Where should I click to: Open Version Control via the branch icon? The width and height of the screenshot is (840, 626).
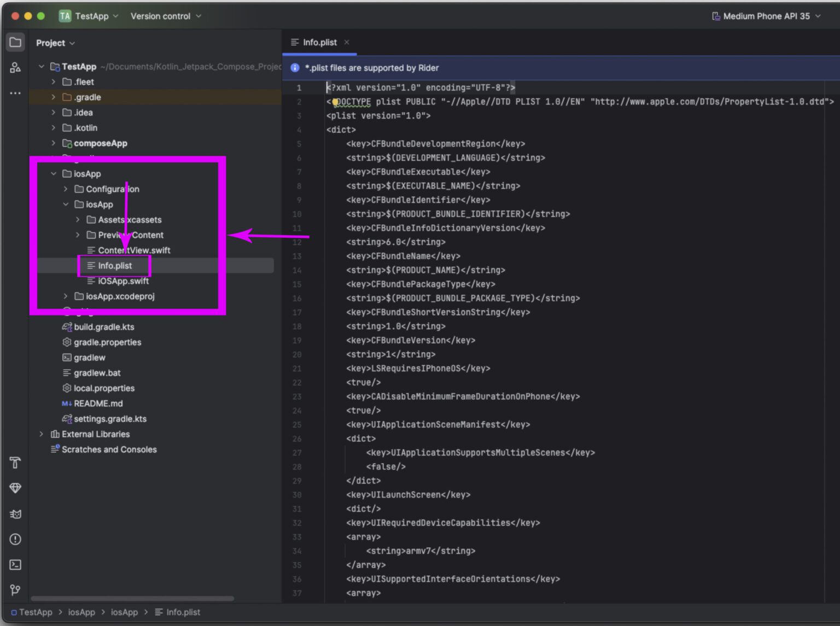click(x=15, y=590)
